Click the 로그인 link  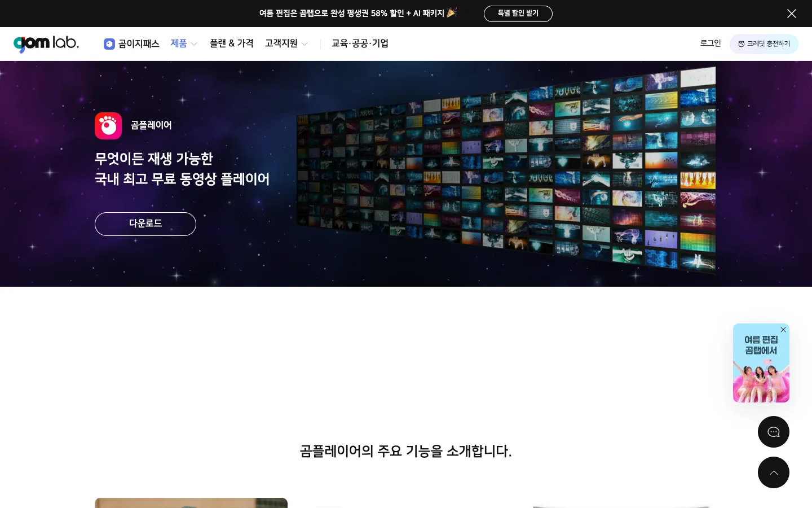click(710, 43)
